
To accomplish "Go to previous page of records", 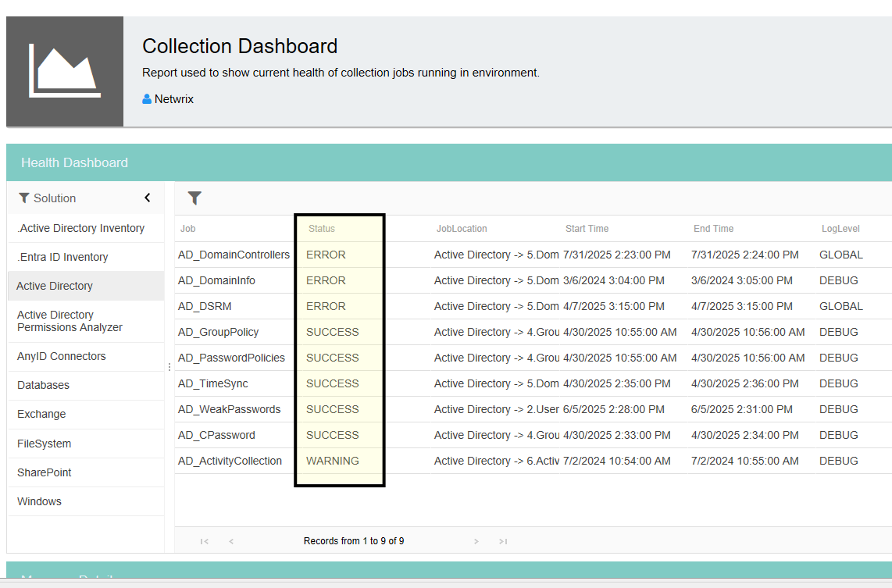I will [231, 541].
